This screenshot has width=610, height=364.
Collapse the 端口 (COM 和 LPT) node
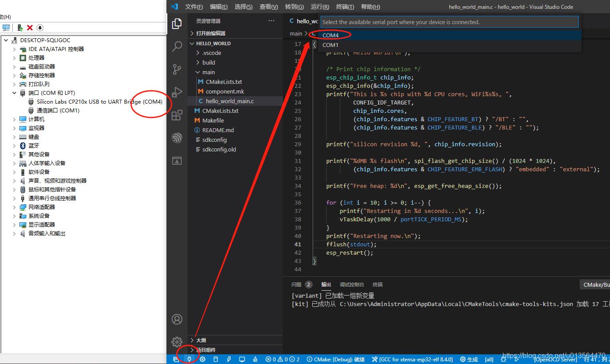(x=14, y=93)
